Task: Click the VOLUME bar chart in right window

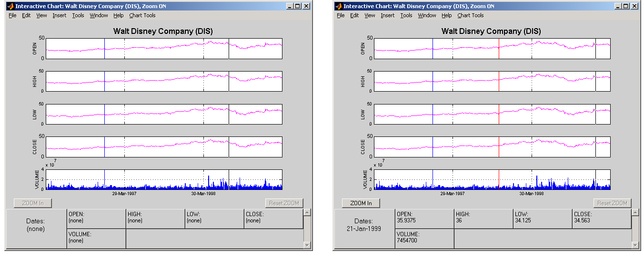Action: pos(492,179)
